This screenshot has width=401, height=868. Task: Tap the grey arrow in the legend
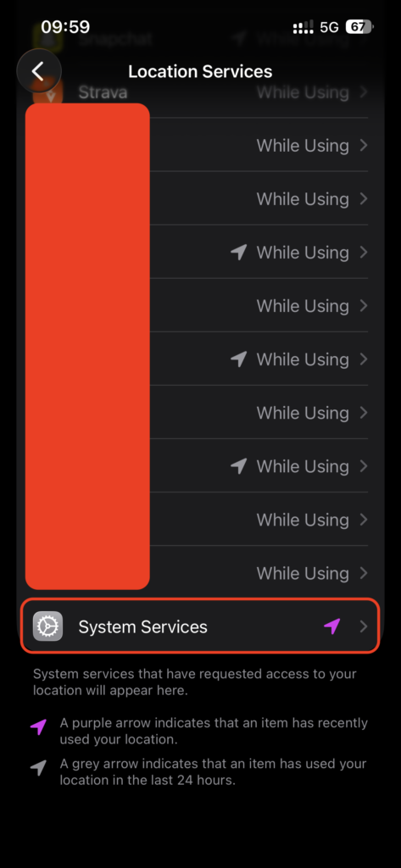(38, 768)
